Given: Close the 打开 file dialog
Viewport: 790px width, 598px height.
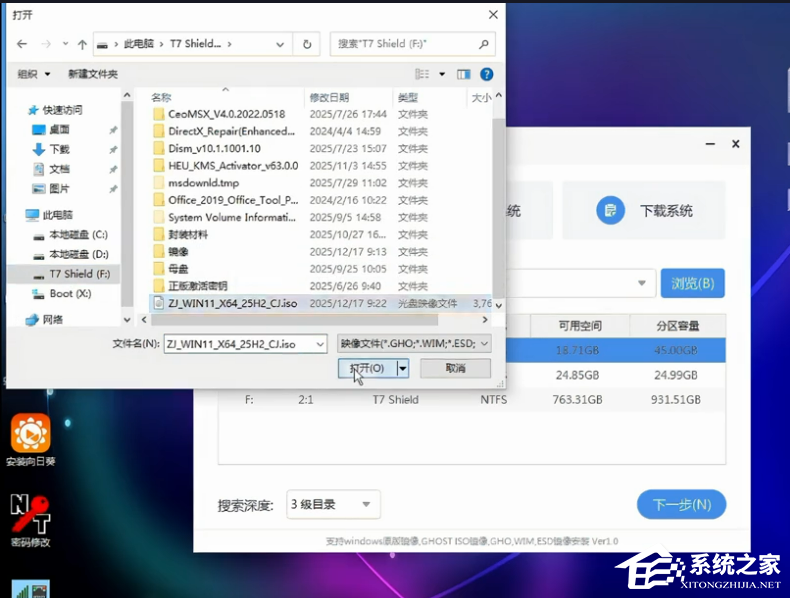Looking at the screenshot, I should coord(493,15).
